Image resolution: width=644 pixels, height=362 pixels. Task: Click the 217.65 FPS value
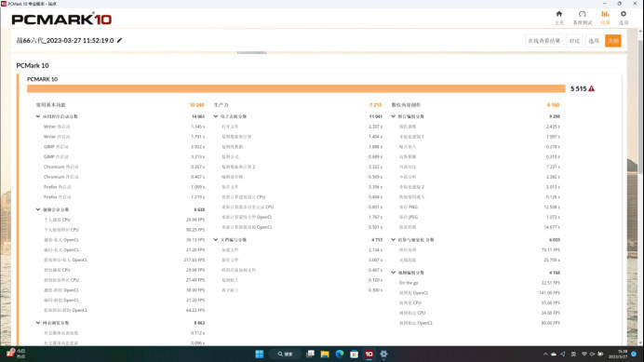tap(195, 260)
